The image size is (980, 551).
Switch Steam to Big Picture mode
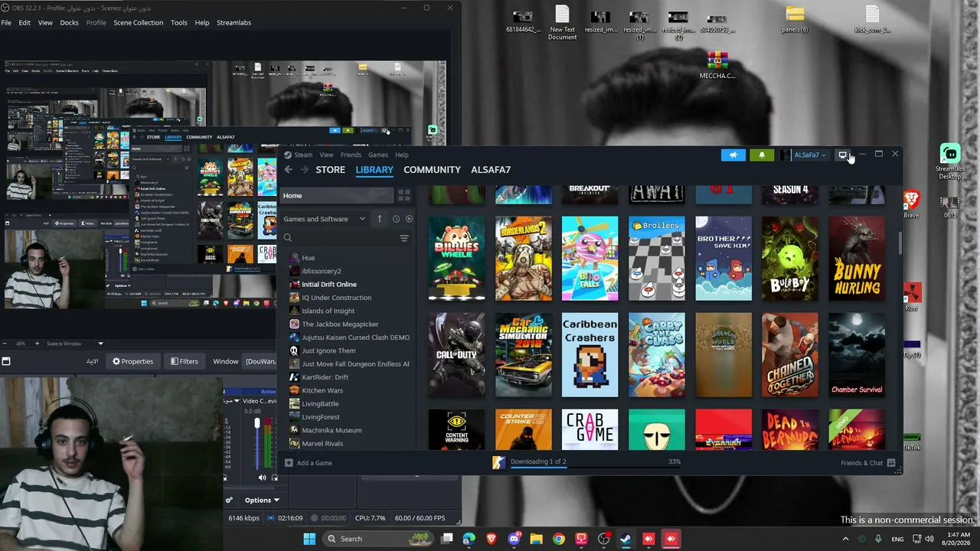point(842,155)
